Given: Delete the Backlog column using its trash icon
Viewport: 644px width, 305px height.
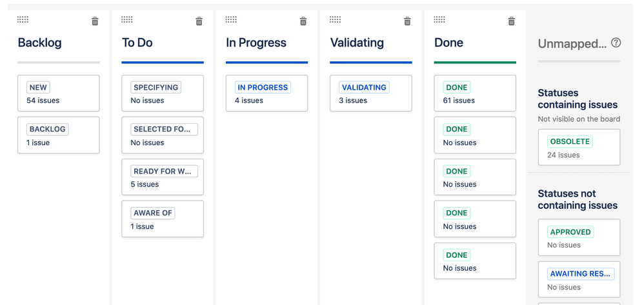Looking at the screenshot, I should [95, 21].
